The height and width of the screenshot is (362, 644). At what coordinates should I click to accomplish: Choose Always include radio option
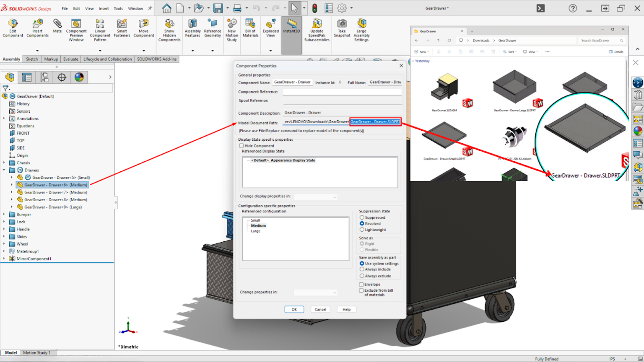(362, 269)
